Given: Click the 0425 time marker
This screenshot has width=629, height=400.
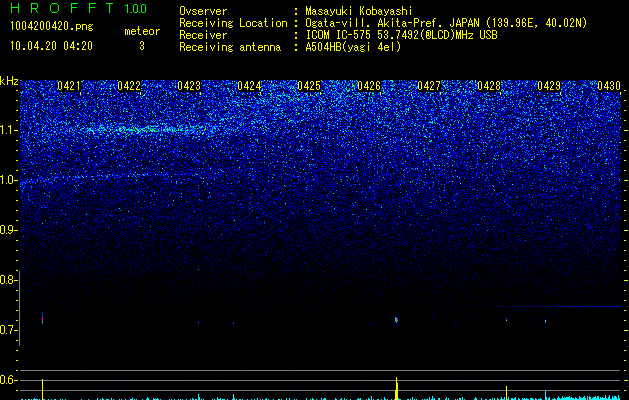Looking at the screenshot, I should click(309, 85).
